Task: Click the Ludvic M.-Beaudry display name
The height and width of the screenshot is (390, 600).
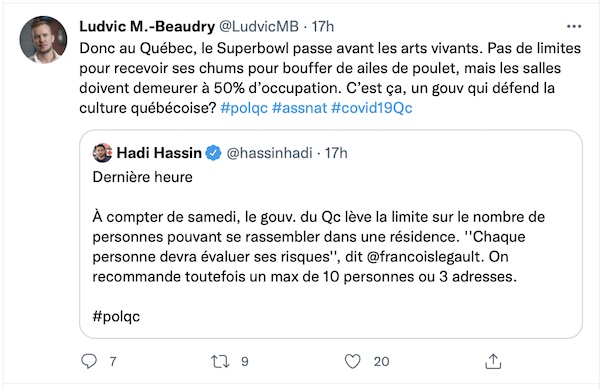Action: click(147, 26)
